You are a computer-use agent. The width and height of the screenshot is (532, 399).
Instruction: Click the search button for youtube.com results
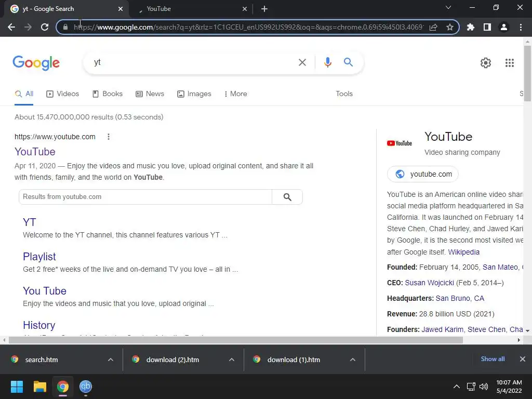pos(287,197)
